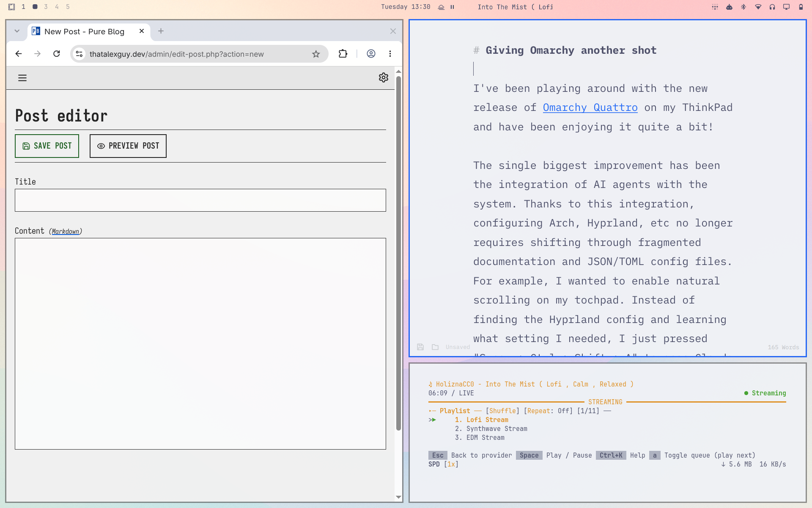
Task: Toggle Shuffle in the music player
Action: click(502, 411)
